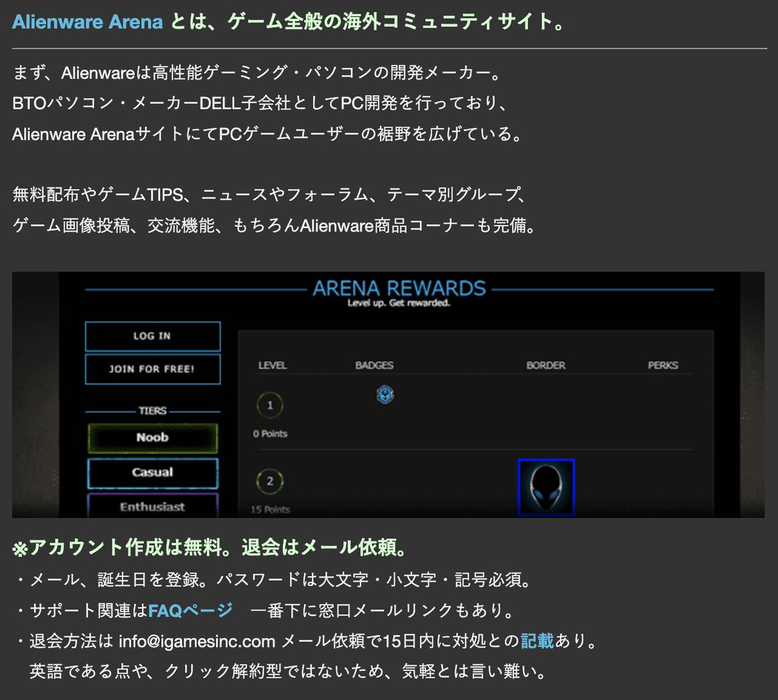Open the FAQページ link

click(190, 610)
